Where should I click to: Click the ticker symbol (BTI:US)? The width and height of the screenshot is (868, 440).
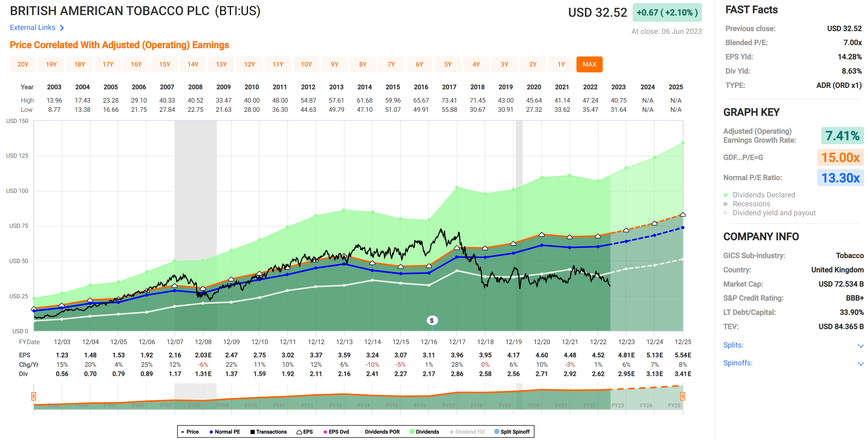pyautogui.click(x=238, y=11)
